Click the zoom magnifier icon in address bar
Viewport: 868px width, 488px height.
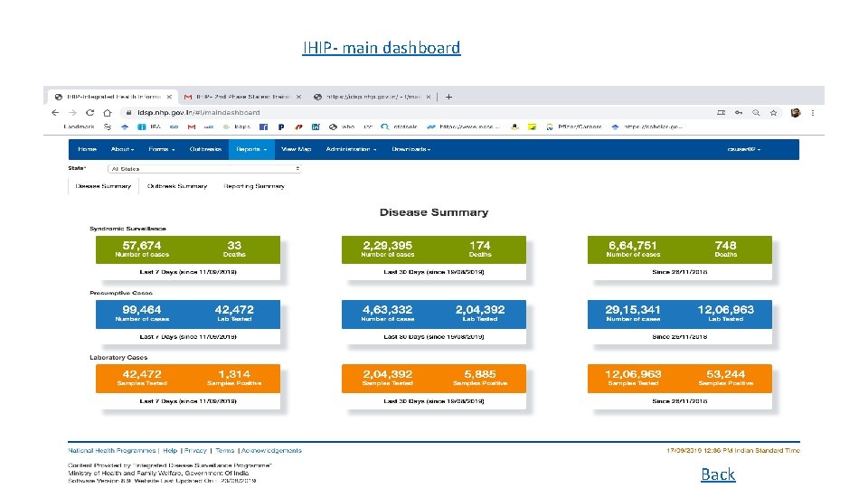756,113
